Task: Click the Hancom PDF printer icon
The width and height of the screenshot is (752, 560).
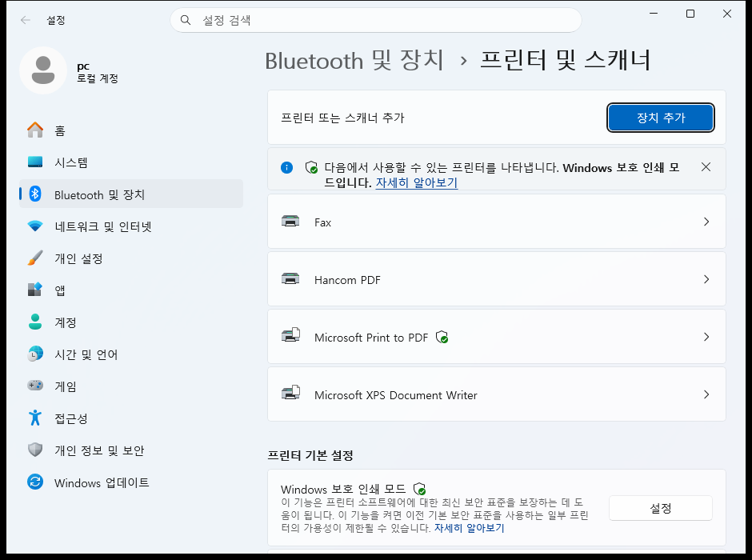Action: (x=290, y=278)
